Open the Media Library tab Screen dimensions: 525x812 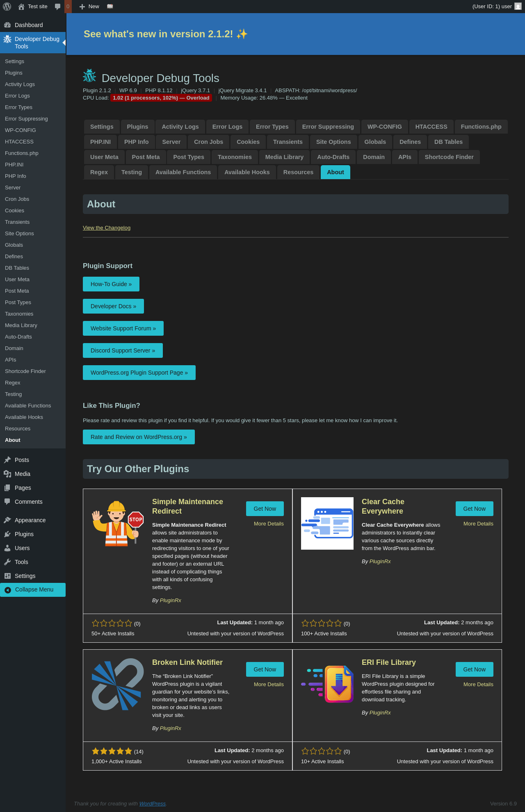[x=284, y=157]
